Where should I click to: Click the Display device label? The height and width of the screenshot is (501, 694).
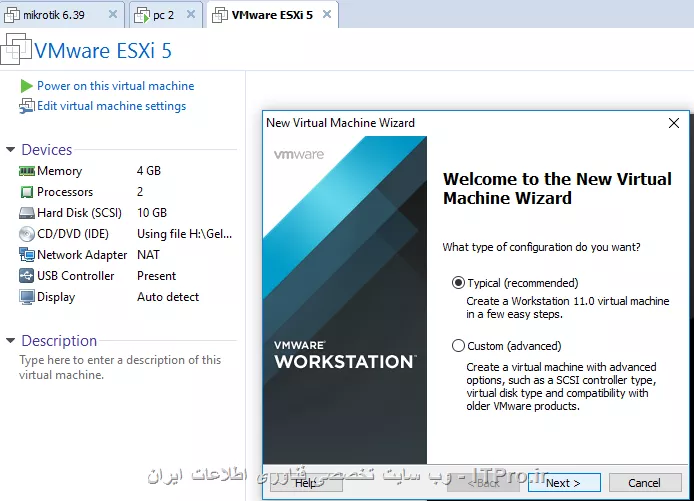pyautogui.click(x=56, y=297)
